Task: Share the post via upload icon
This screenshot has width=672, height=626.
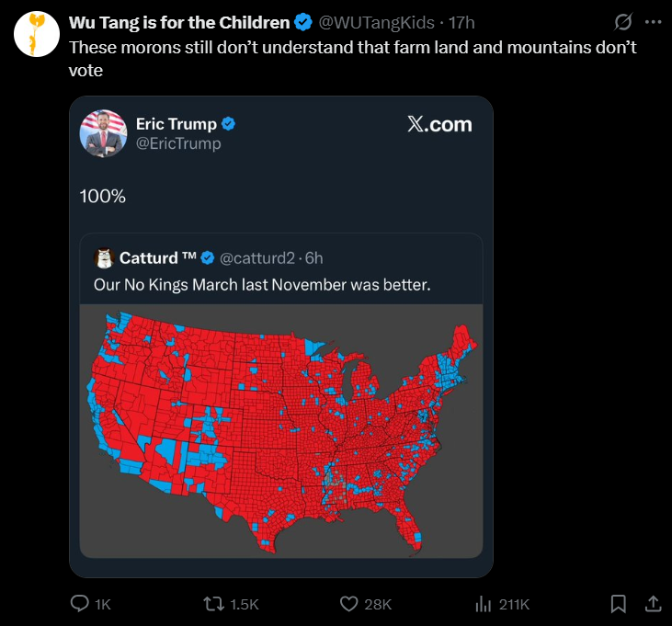Action: pos(653,604)
